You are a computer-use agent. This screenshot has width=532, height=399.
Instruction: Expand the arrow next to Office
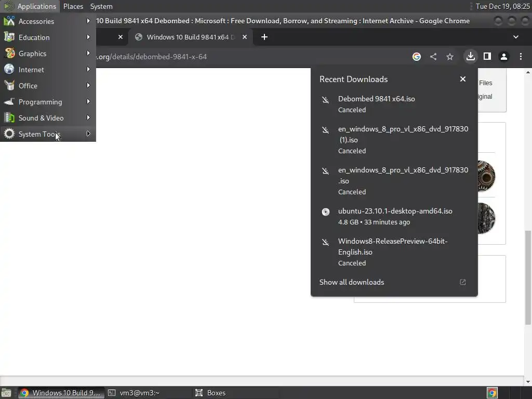click(x=88, y=85)
